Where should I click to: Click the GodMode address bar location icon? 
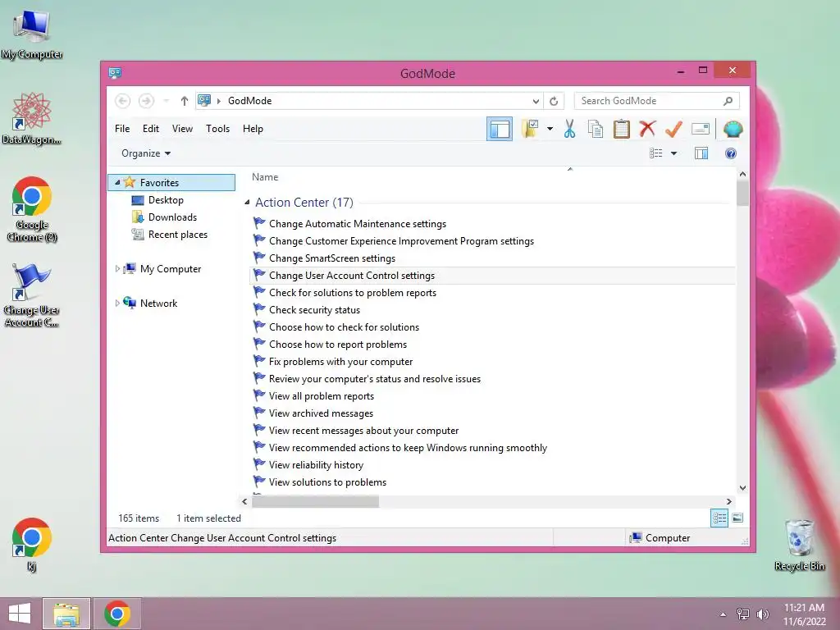[204, 100]
